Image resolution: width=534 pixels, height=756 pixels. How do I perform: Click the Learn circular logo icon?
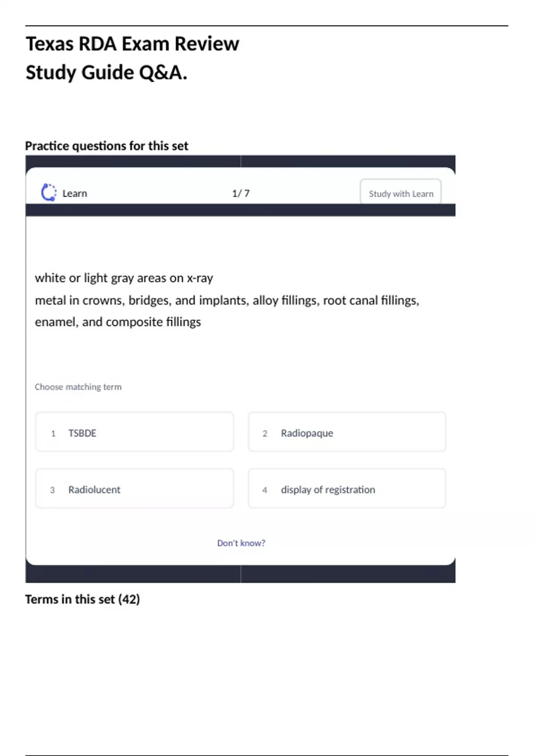tap(49, 193)
